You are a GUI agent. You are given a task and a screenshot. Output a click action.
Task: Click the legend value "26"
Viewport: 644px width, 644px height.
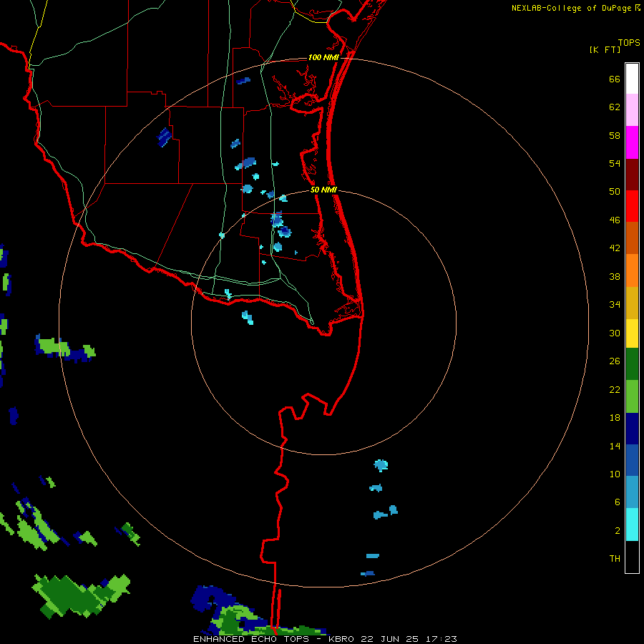[615, 361]
